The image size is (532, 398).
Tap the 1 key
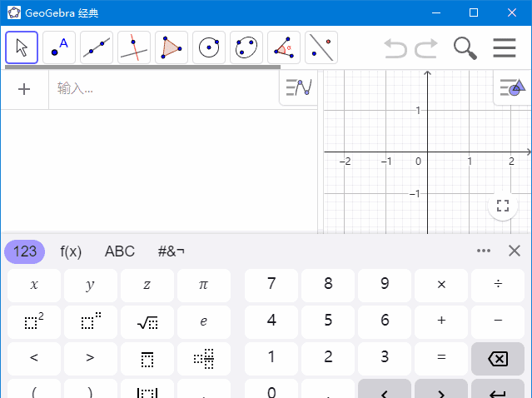[x=271, y=359]
